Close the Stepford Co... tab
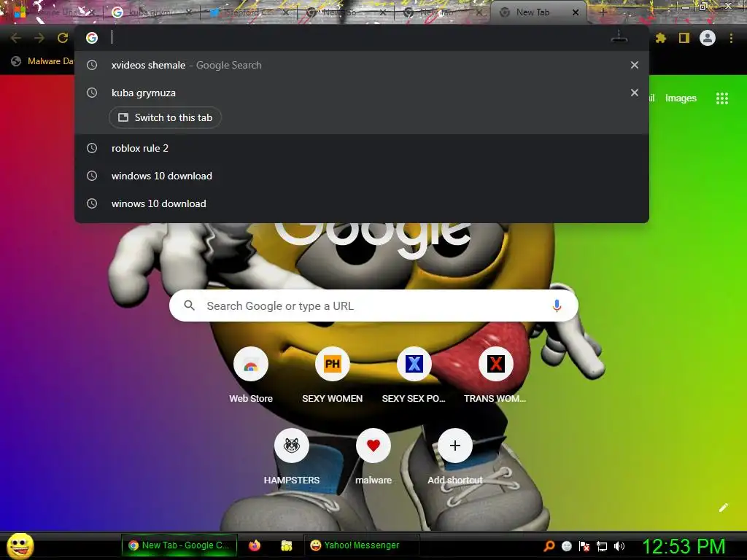This screenshot has height=560, width=747. [x=285, y=12]
